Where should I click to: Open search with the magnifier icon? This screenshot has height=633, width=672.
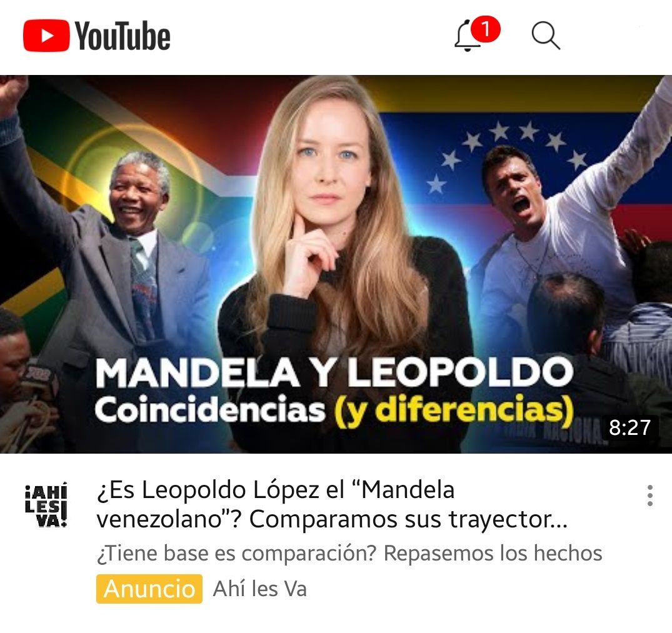click(x=546, y=36)
